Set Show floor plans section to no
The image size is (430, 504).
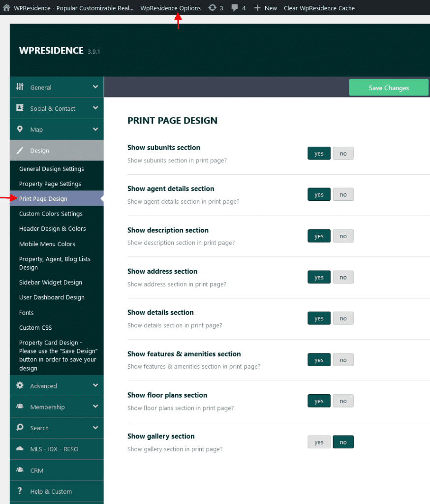tap(343, 401)
